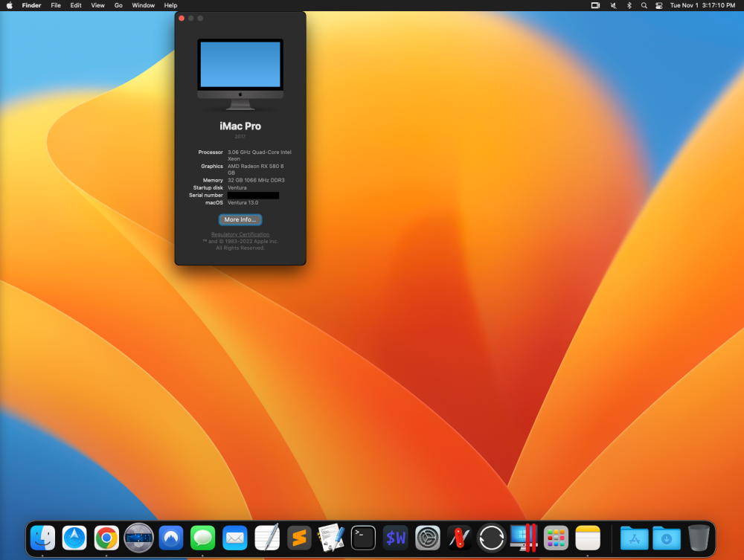Open the Trash from the Dock
Screen dimensions: 744x560
coord(699,538)
